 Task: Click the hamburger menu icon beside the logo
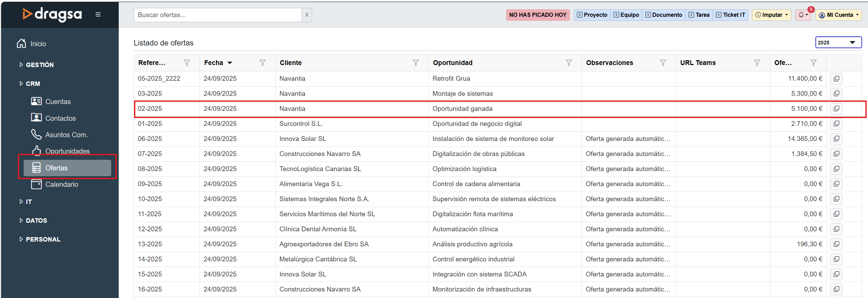(x=98, y=14)
